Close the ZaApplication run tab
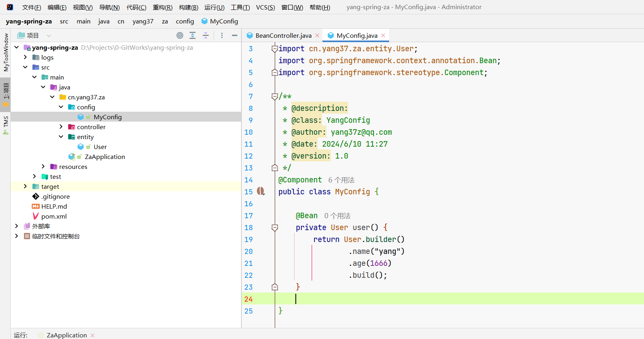Viewport: 644px width, 339px height. point(93,335)
